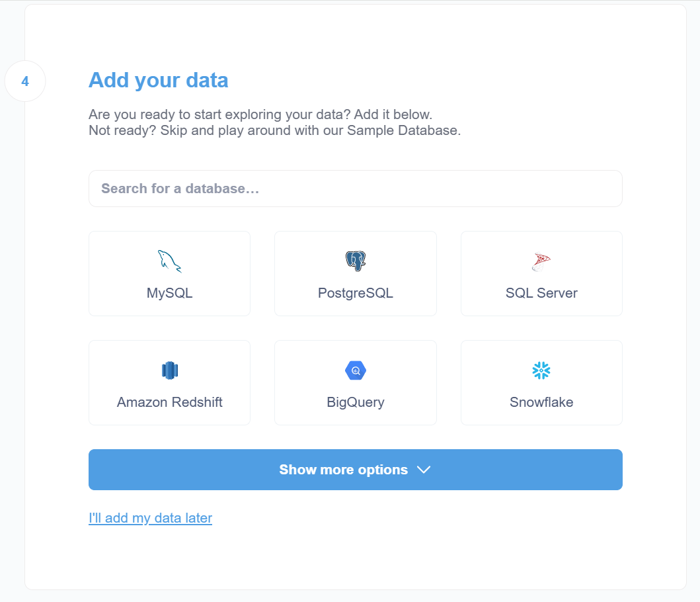Click the Amazon Redshift icon
700x602 pixels.
pos(169,370)
